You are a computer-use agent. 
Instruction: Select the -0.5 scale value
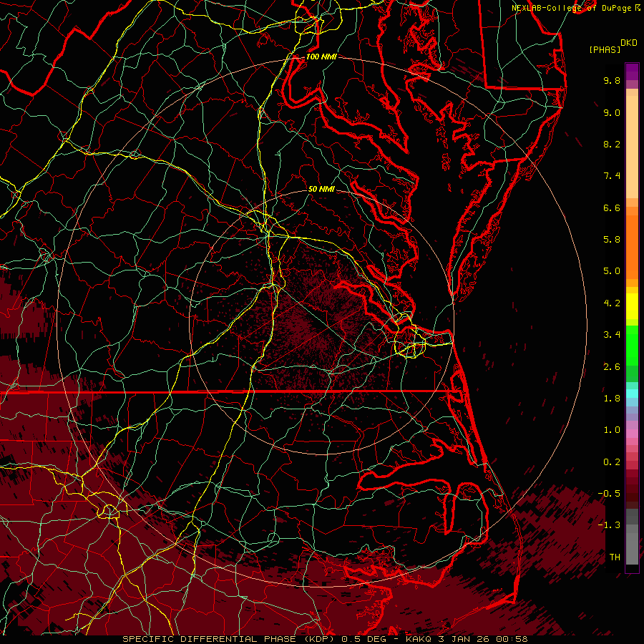609,494
